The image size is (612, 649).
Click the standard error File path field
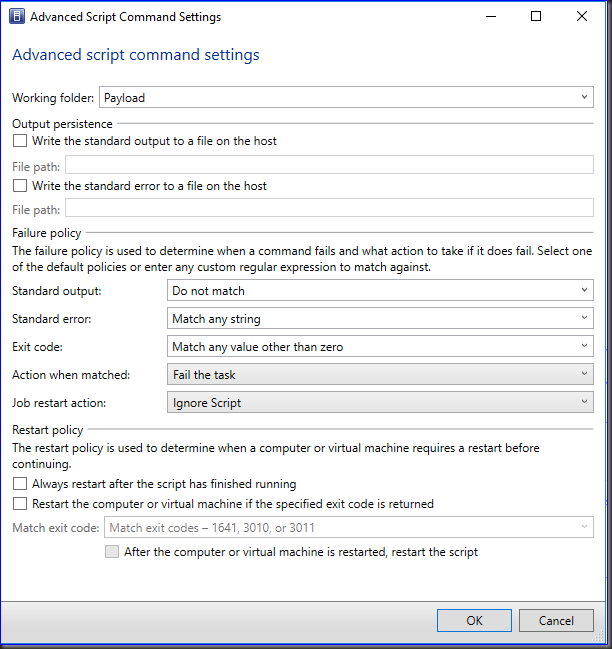click(x=329, y=209)
